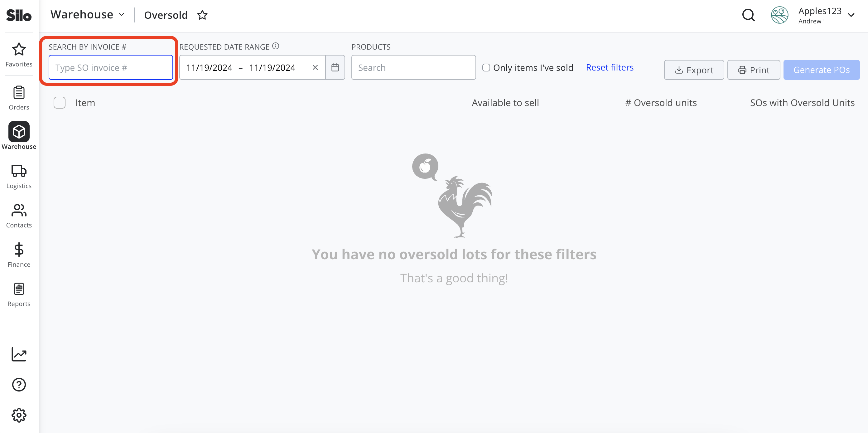
Task: Go to Orders section
Action: pos(19,98)
